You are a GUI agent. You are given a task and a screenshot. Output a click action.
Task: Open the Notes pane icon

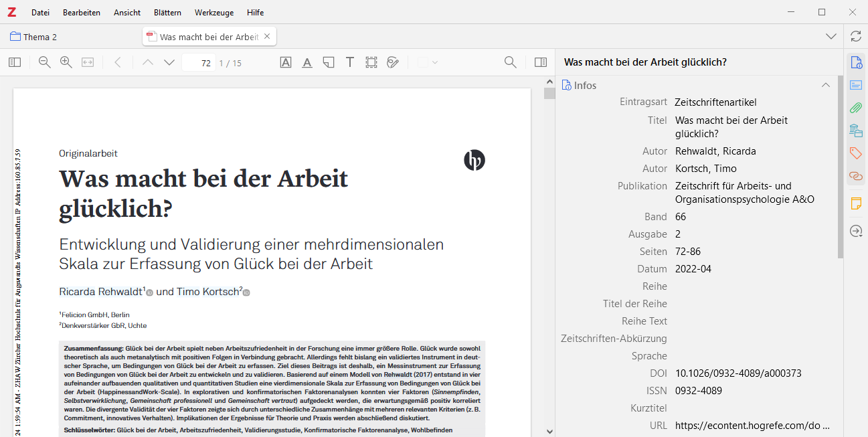[x=856, y=203]
